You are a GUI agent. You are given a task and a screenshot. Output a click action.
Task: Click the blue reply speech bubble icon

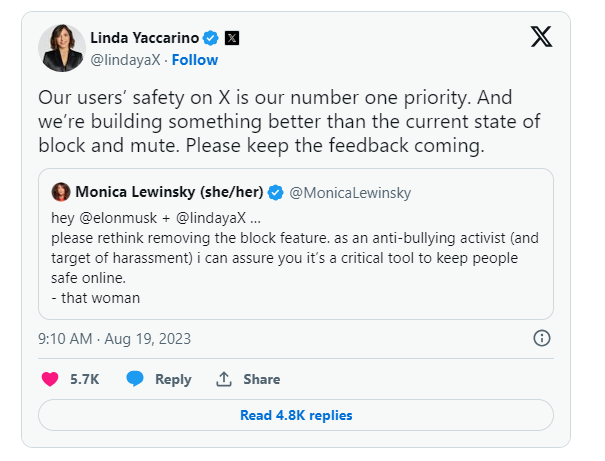(135, 379)
